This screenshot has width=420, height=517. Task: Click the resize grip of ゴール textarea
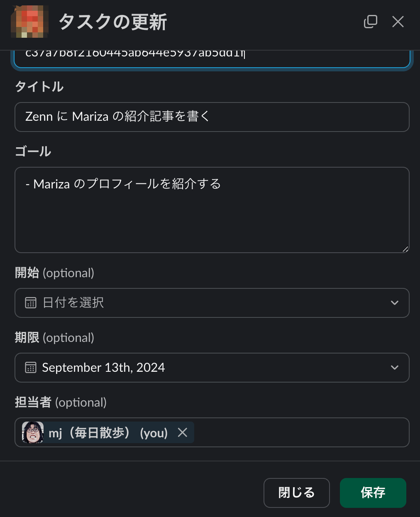pyautogui.click(x=405, y=249)
